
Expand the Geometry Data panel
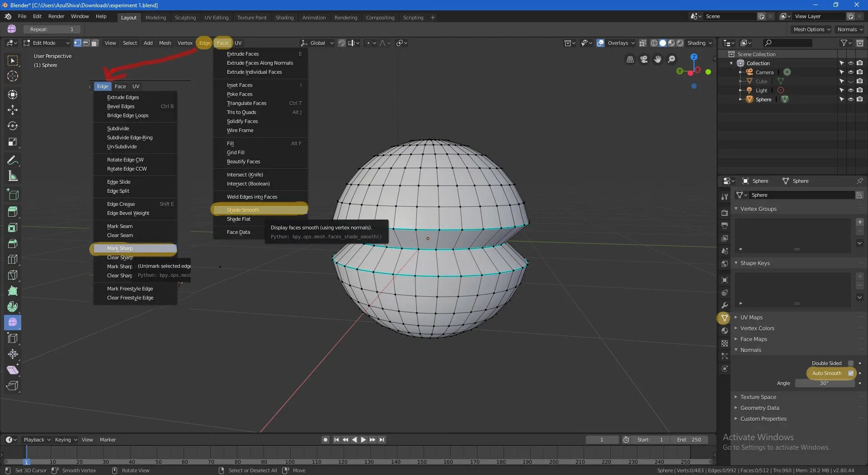[x=736, y=408]
